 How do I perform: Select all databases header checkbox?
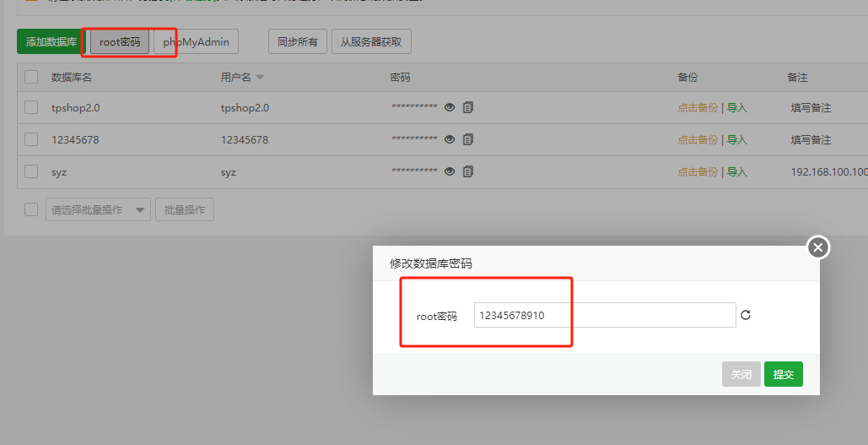pyautogui.click(x=31, y=77)
